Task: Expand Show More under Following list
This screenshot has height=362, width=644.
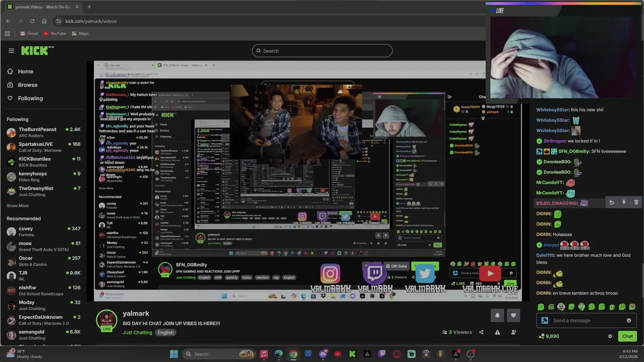Action: coord(18,206)
